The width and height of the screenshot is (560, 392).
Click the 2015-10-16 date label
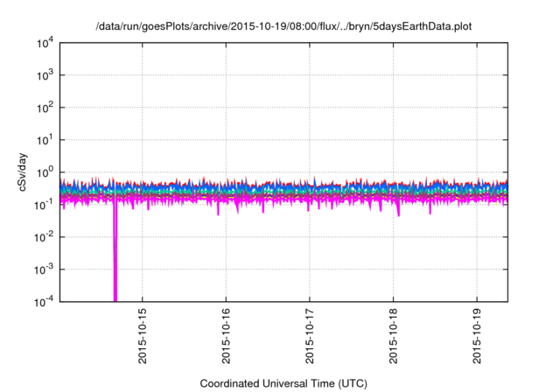[x=226, y=336]
